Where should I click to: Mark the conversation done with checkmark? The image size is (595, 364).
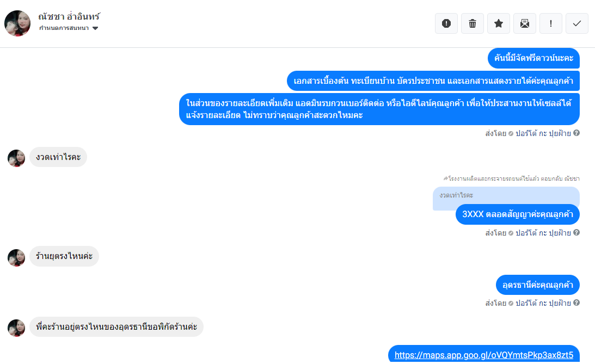pos(577,23)
